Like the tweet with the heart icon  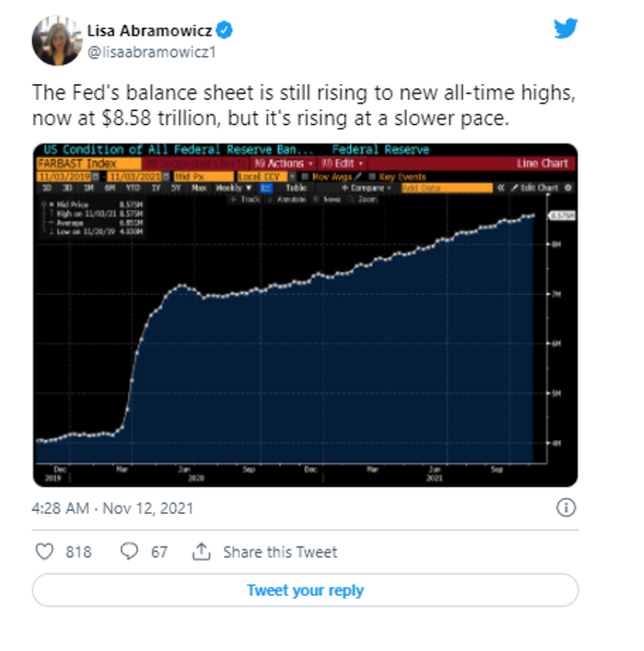pos(45,552)
